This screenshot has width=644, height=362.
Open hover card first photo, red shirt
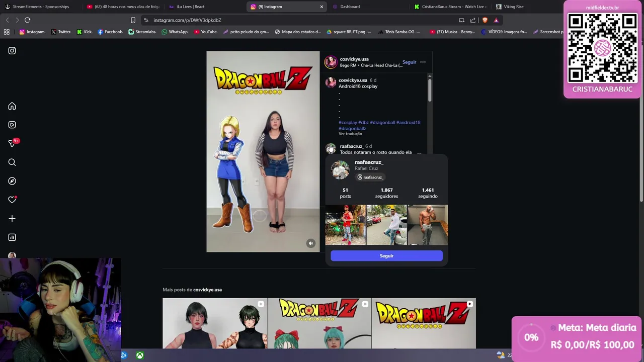click(x=345, y=225)
